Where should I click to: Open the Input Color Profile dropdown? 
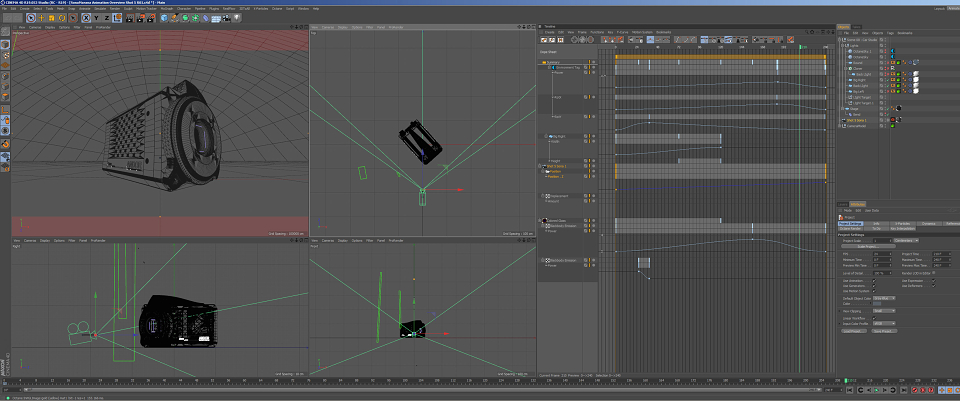click(884, 323)
